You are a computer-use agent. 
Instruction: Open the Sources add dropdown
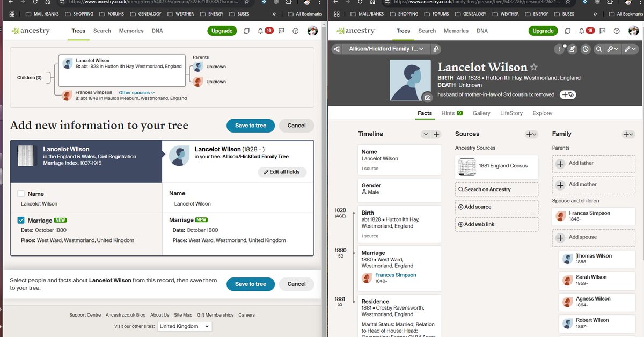tap(531, 134)
